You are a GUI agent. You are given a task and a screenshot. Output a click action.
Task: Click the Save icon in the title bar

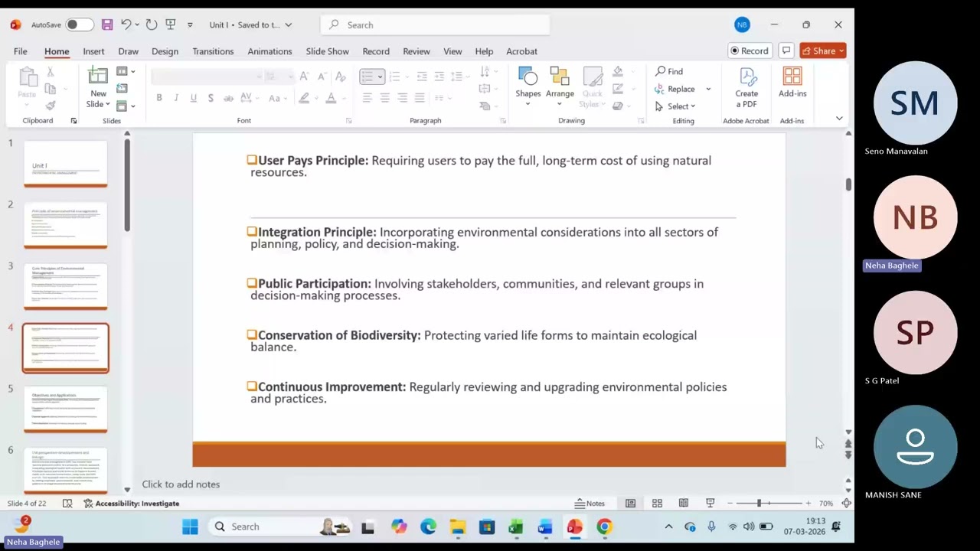107,24
